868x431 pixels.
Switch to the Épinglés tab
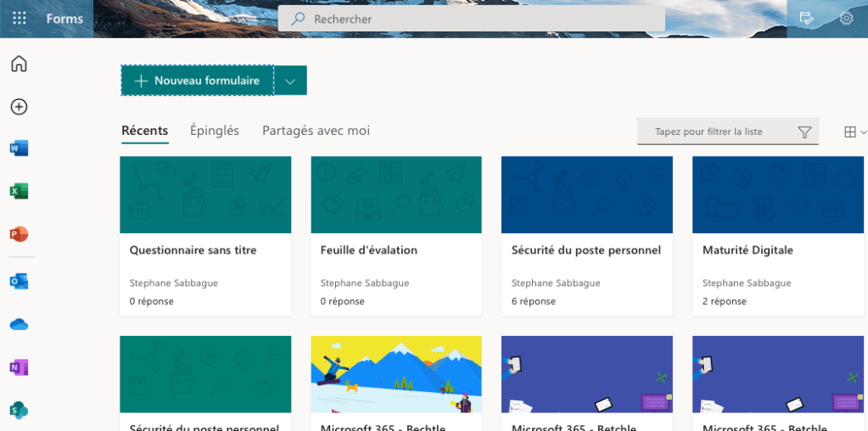pyautogui.click(x=215, y=131)
